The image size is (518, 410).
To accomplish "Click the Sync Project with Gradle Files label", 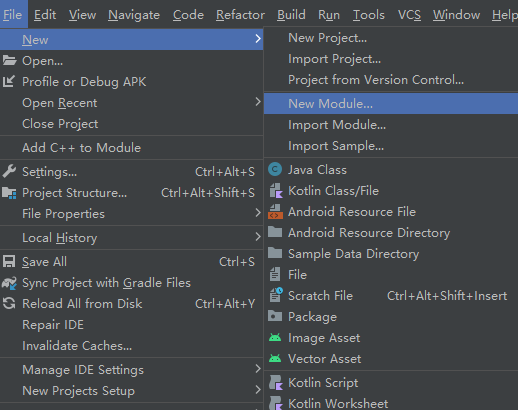I will coord(106,283).
